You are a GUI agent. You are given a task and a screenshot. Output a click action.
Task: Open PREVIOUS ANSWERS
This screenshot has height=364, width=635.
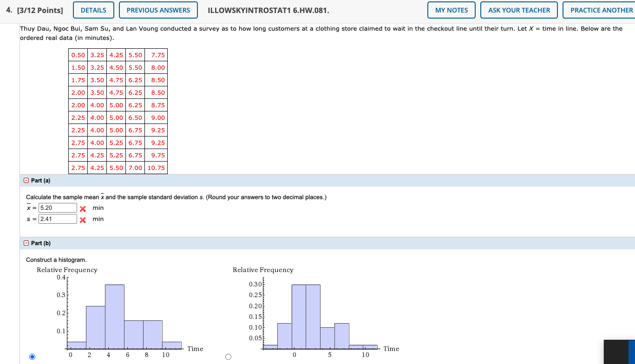tap(158, 10)
